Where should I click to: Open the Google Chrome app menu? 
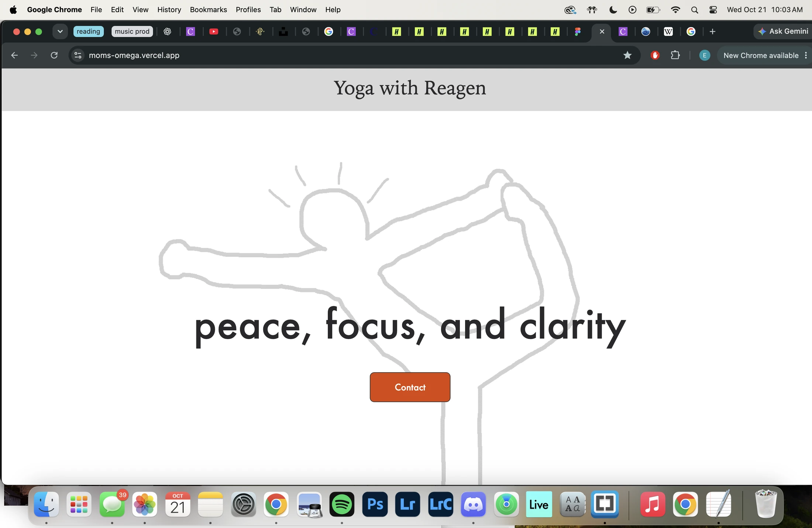click(x=54, y=10)
